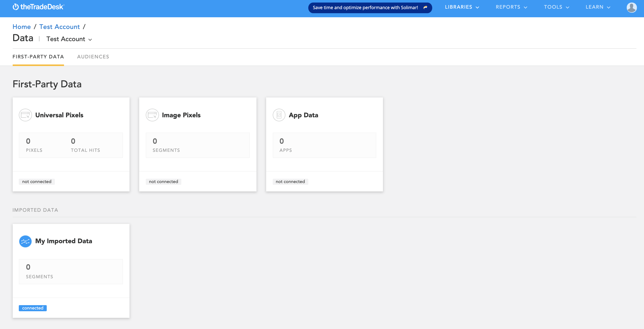Click the Solimar promotion banner
644x329 pixels.
[370, 8]
